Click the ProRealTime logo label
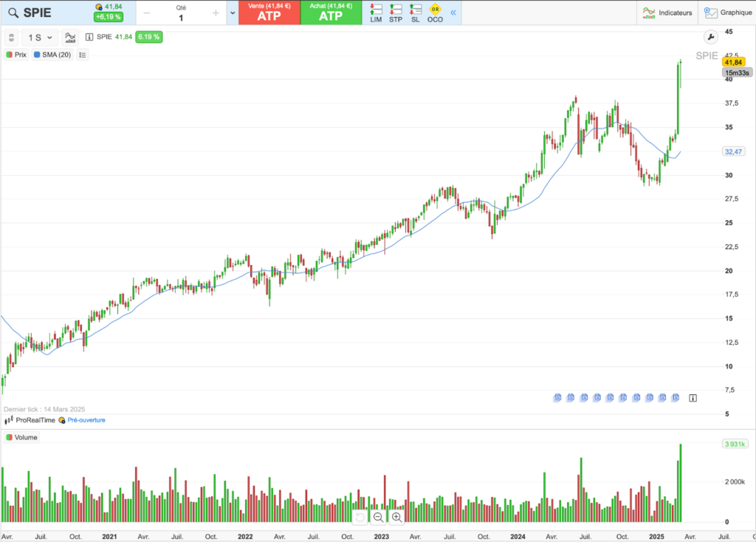This screenshot has width=756, height=542. tap(30, 420)
